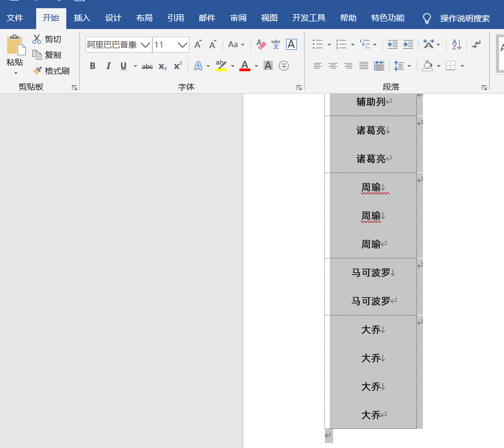
Task: Switch to the 设计 tab
Action: 113,18
